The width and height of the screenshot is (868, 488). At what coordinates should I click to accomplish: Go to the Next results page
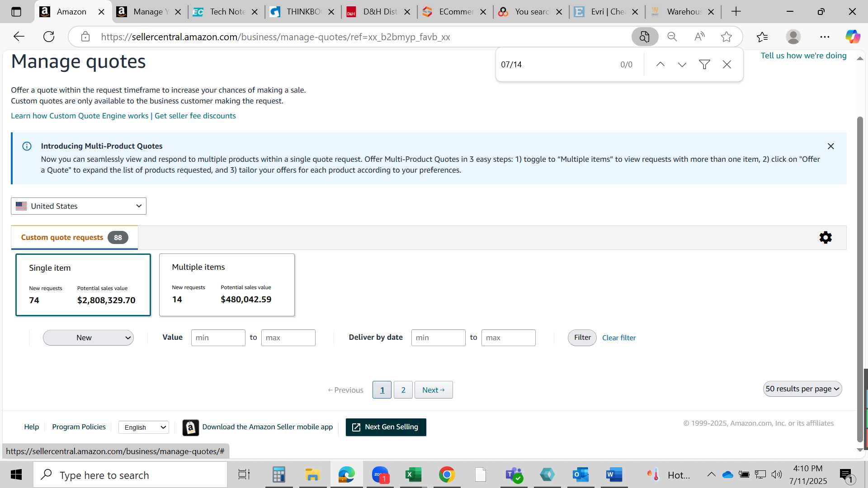coord(434,390)
